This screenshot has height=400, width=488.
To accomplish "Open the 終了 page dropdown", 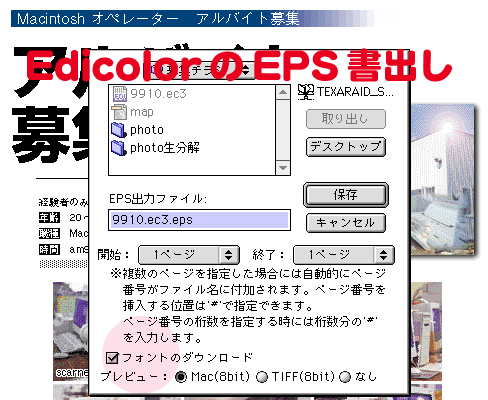I will [344, 255].
